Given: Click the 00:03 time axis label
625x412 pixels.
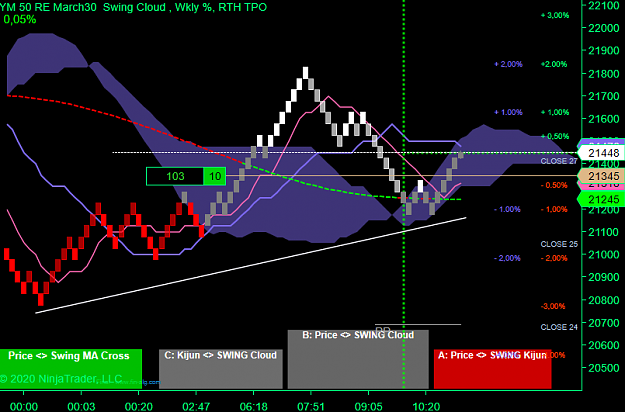Looking at the screenshot, I should click(x=81, y=407).
